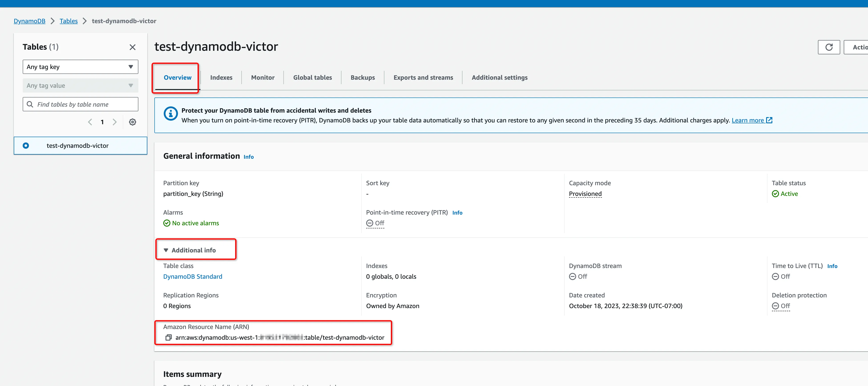This screenshot has height=386, width=868.
Task: Go to previous page of tables
Action: coord(90,122)
